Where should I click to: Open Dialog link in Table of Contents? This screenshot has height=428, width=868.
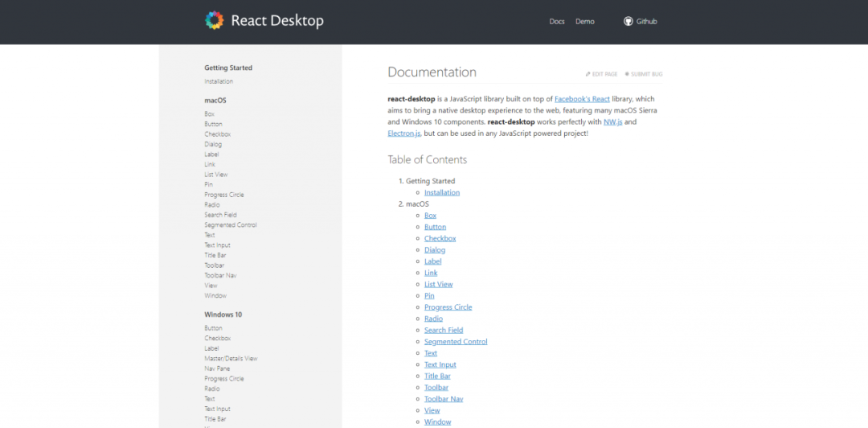[435, 250]
